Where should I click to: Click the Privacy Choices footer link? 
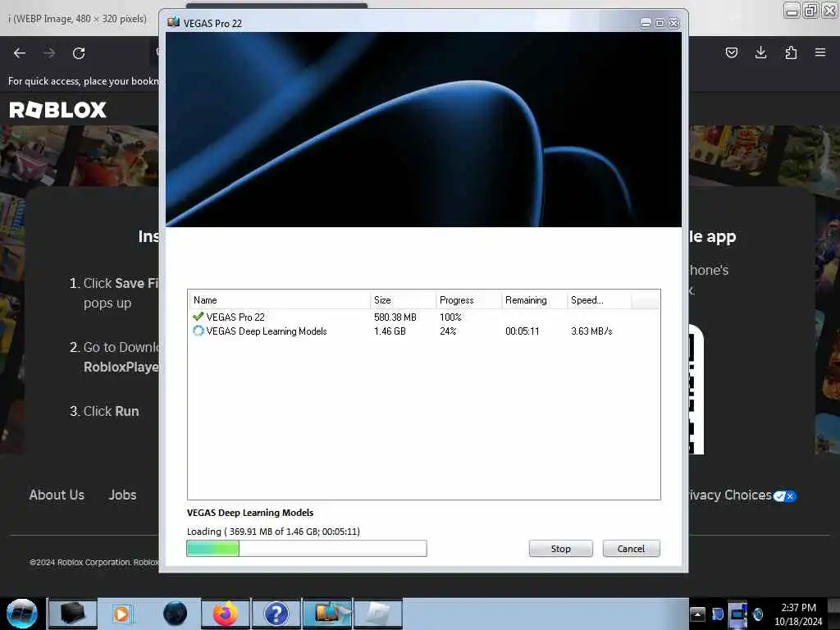[x=731, y=495]
